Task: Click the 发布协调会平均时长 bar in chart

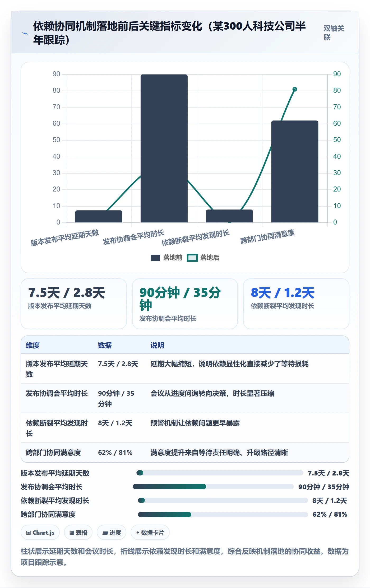Action: tap(164, 148)
